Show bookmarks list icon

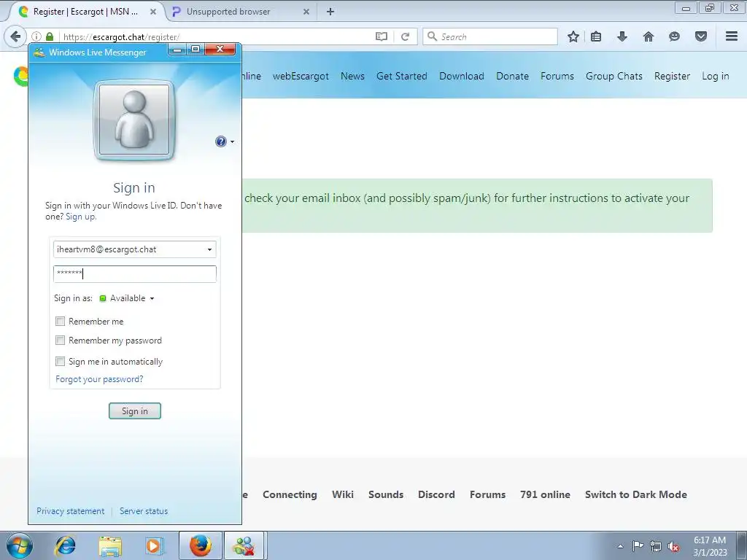pyautogui.click(x=596, y=36)
